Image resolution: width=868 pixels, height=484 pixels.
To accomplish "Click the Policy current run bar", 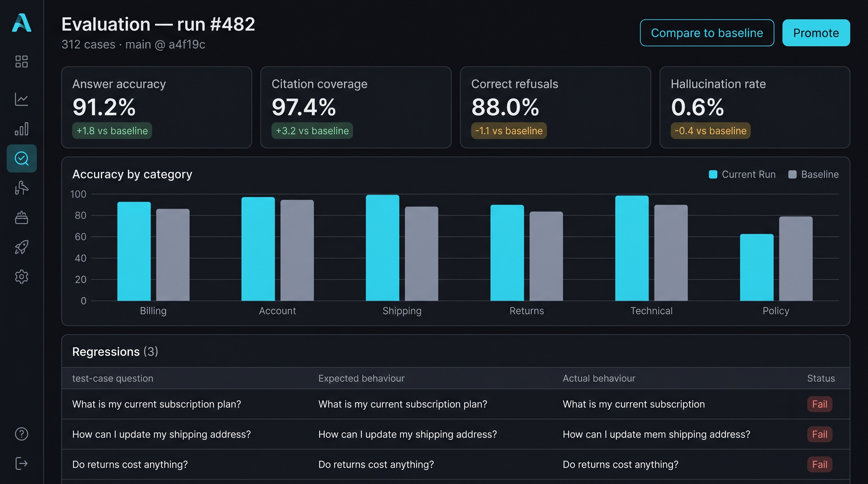I will [756, 268].
